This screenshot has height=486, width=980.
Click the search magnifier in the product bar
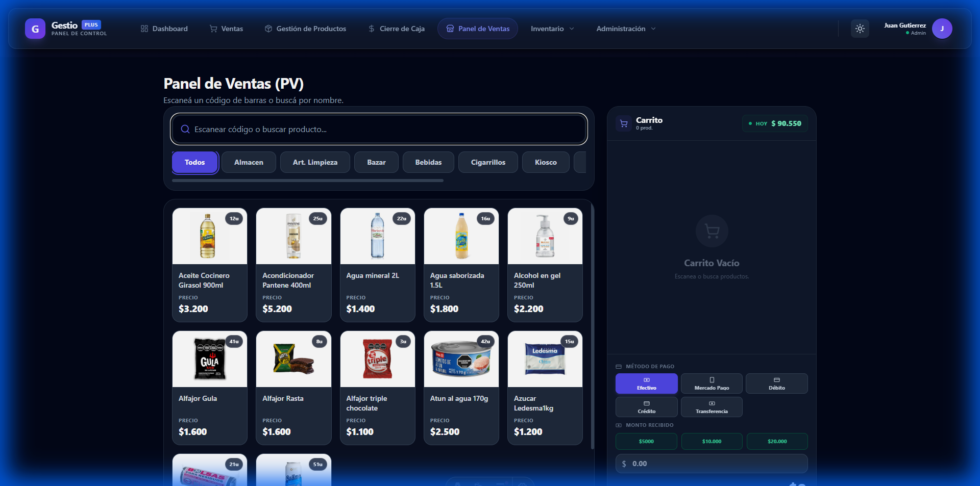pos(185,129)
